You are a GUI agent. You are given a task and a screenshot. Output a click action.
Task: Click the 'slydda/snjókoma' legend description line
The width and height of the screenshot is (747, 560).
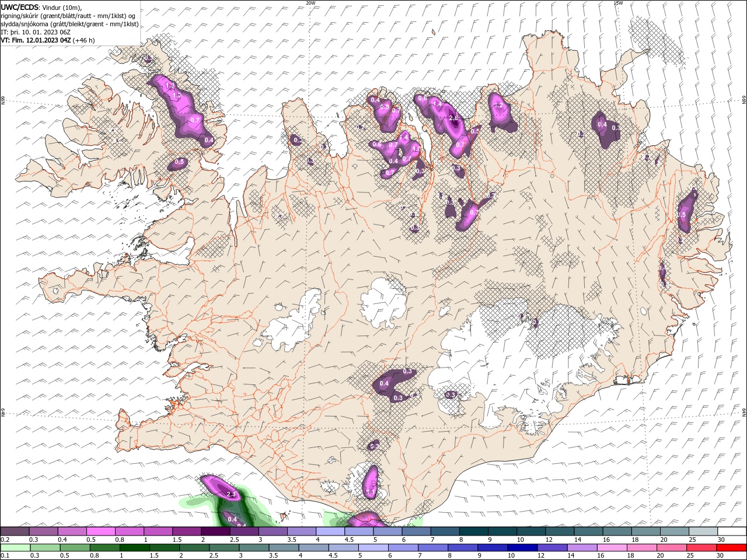point(70,24)
